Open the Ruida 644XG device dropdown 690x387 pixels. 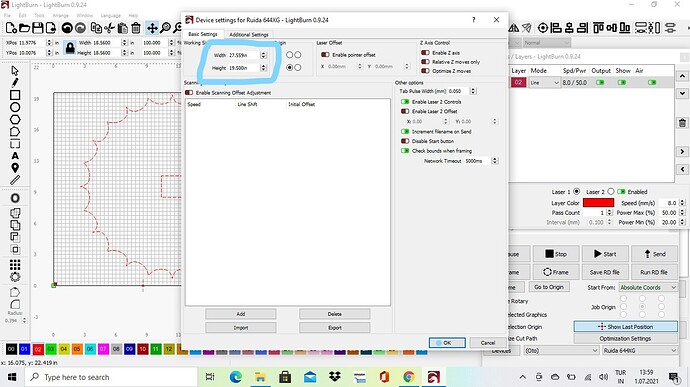[639, 350]
